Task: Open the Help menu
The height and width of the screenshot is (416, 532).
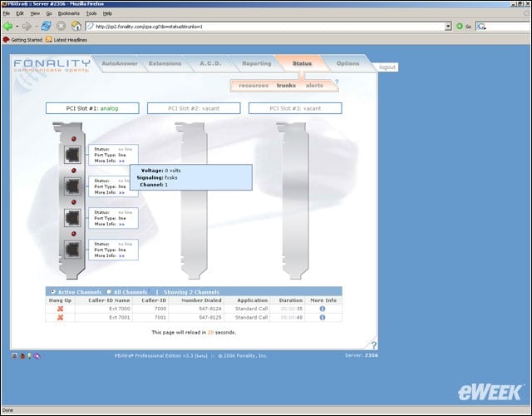Action: point(107,13)
